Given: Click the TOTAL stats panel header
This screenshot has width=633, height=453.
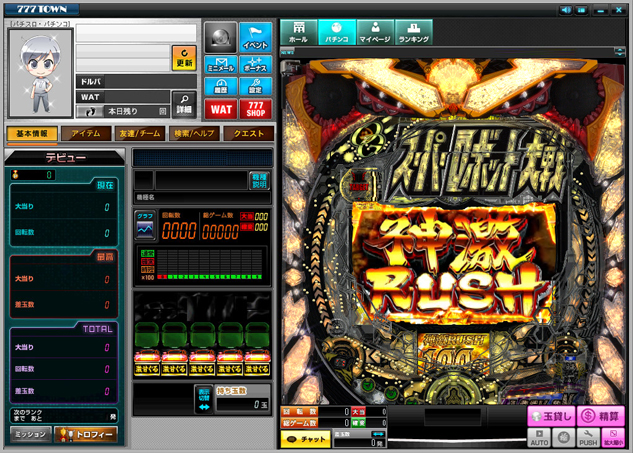Looking at the screenshot, I should 97,329.
